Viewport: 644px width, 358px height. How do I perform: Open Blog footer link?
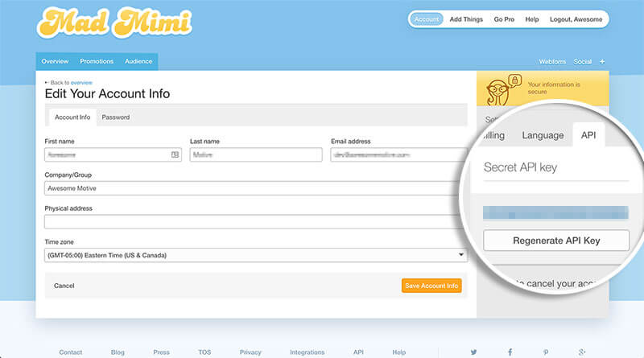click(118, 352)
